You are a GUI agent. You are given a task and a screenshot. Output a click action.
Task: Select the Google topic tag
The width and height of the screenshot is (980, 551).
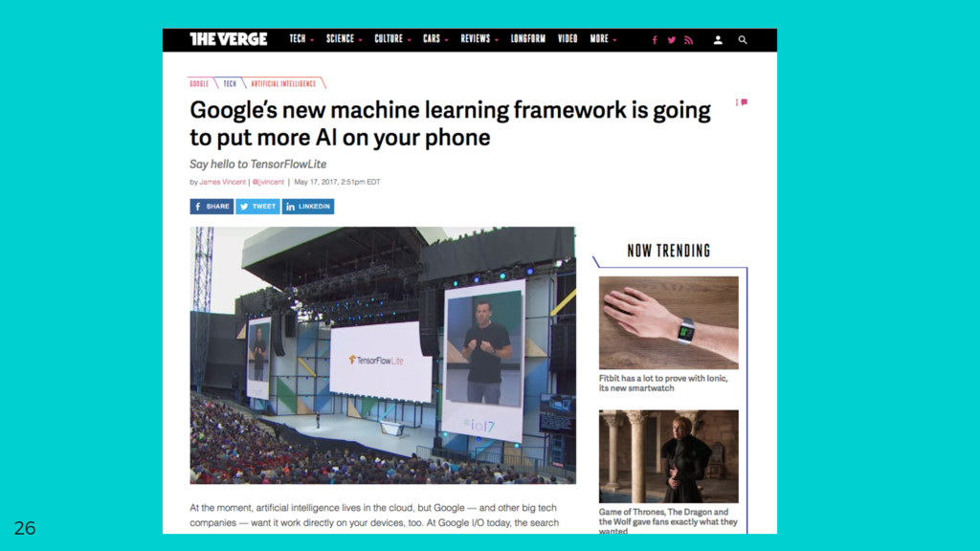tap(199, 84)
